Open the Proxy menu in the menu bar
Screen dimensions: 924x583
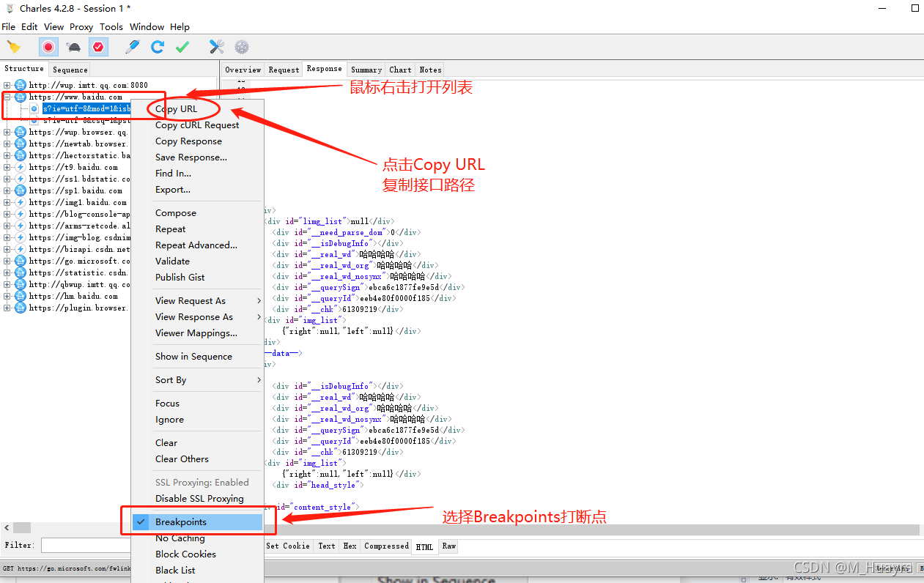point(81,26)
